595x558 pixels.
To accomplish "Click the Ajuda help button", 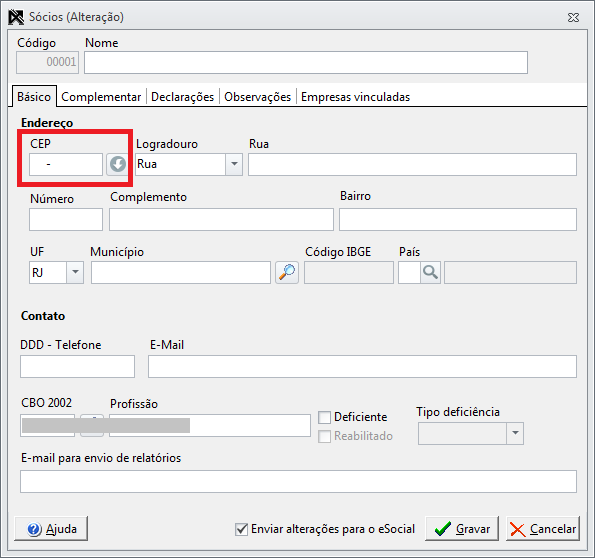I will pos(51,528).
